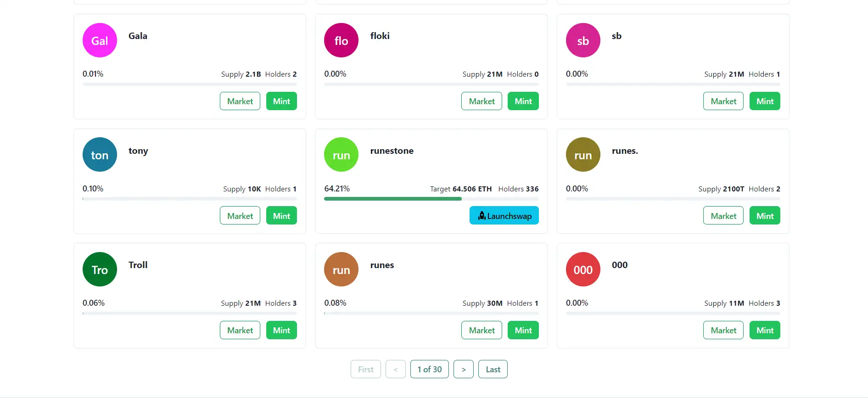Go to the next page arrow

pos(463,370)
